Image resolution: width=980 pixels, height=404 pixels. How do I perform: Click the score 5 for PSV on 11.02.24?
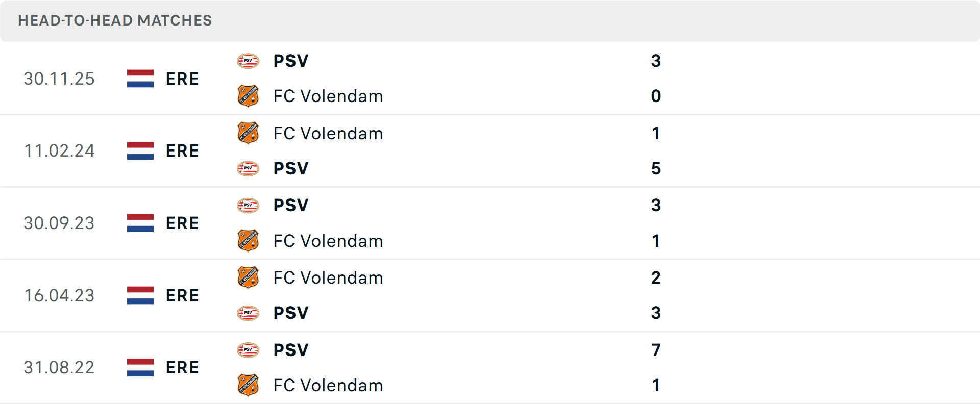pos(656,168)
